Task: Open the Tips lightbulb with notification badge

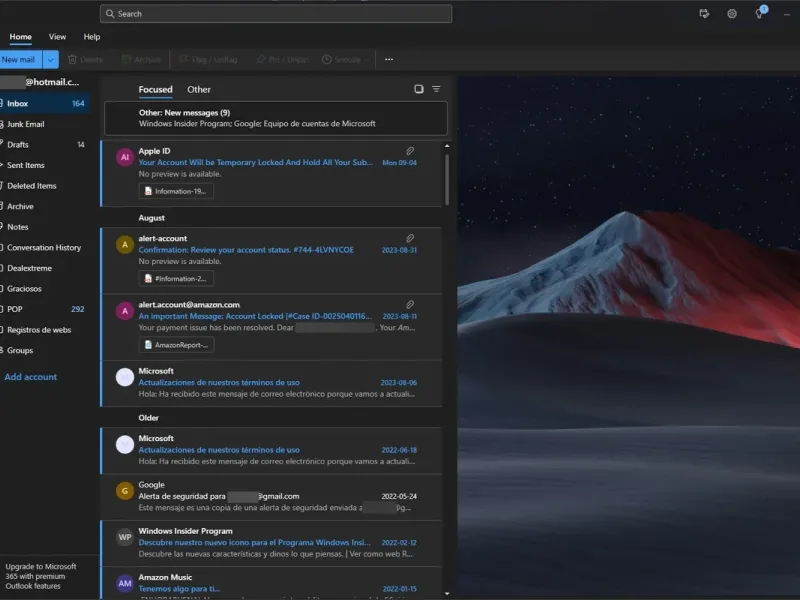Action: 760,13
